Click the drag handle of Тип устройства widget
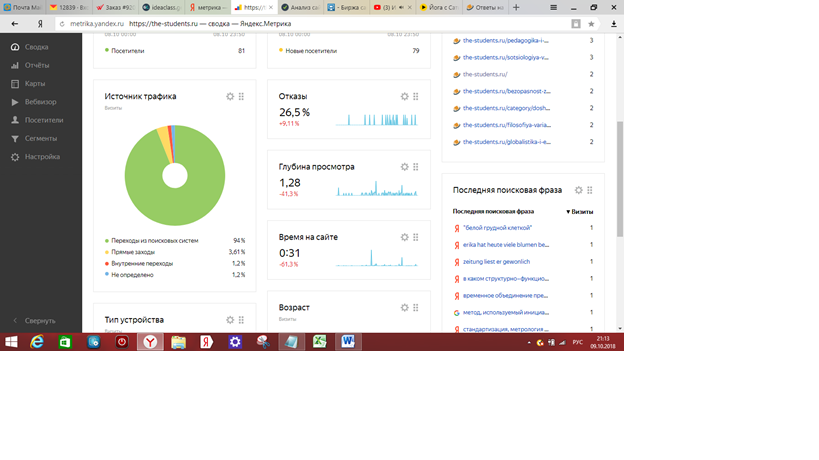The image size is (819, 460). point(241,320)
